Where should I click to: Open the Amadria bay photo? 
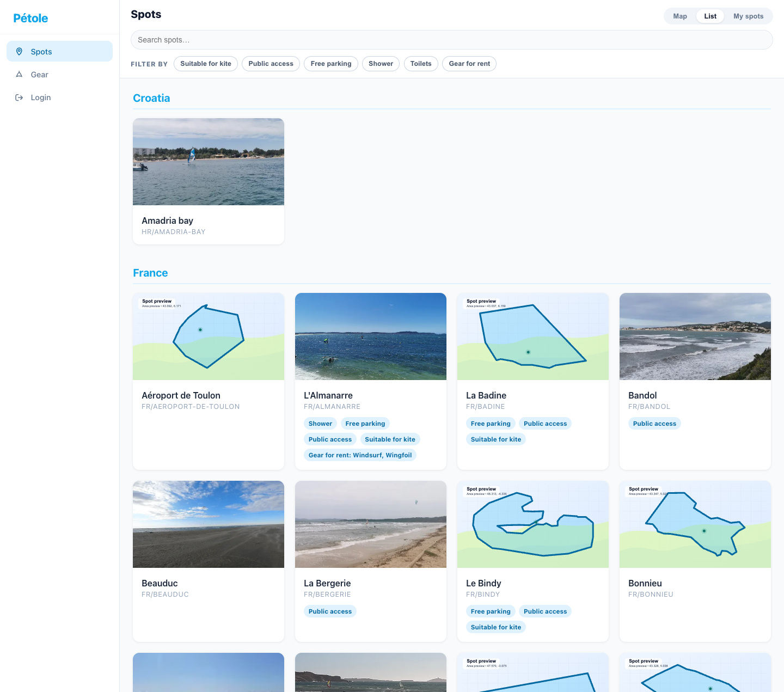[x=209, y=162]
